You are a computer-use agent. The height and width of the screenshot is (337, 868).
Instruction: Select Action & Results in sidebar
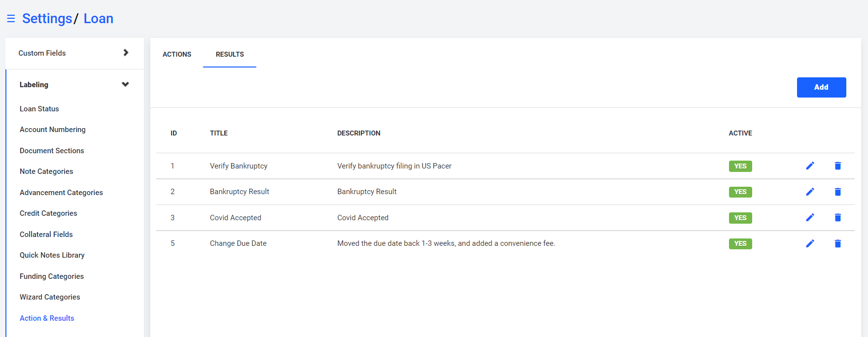point(47,318)
